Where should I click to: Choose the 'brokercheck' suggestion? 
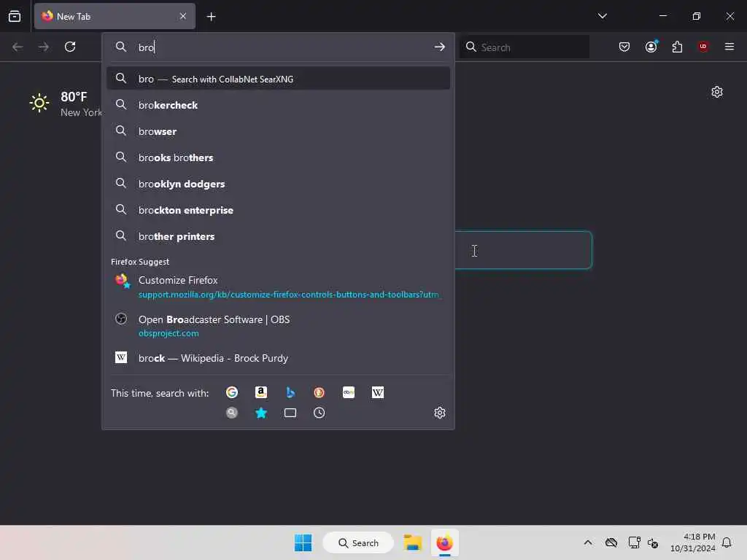(278, 105)
